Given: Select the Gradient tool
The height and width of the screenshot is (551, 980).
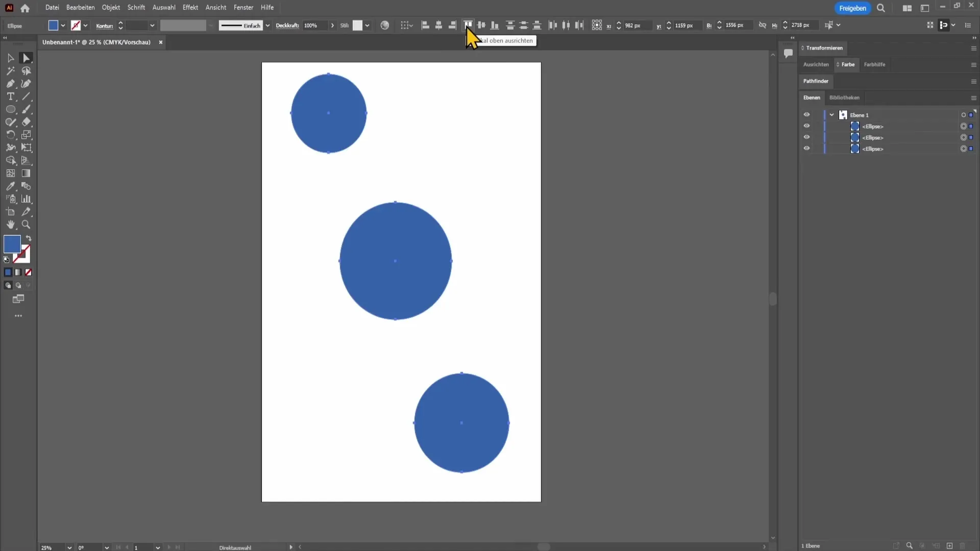Looking at the screenshot, I should coord(26,173).
